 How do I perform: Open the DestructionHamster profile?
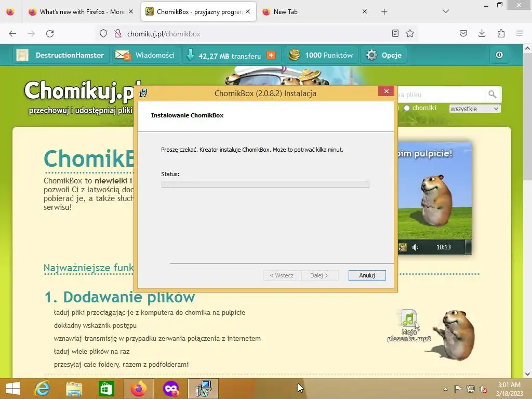(70, 55)
